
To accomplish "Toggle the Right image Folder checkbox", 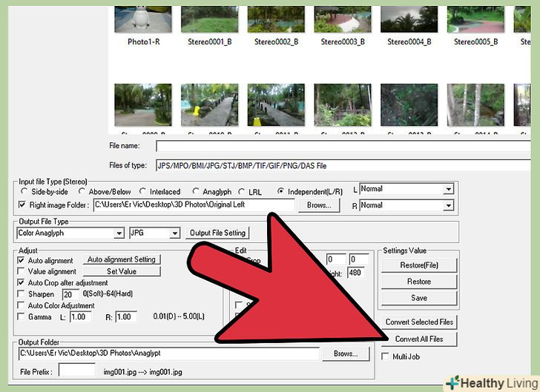I will pos(22,205).
